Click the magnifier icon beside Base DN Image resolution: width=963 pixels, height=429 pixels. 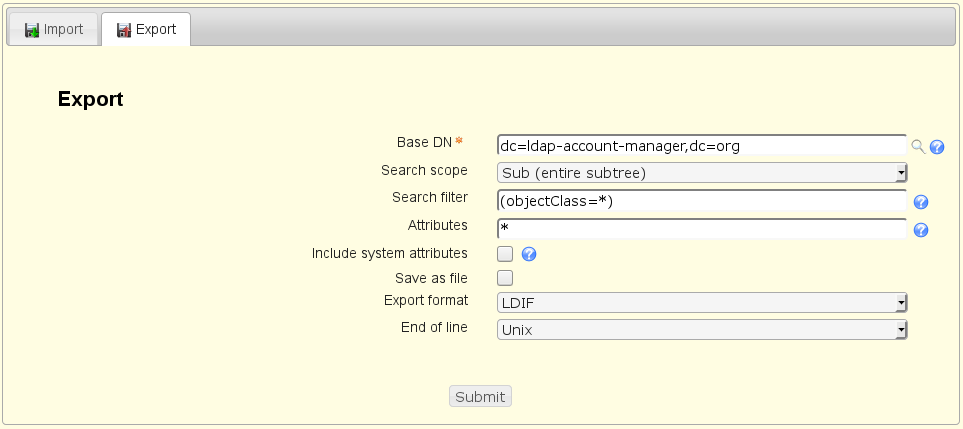point(918,147)
